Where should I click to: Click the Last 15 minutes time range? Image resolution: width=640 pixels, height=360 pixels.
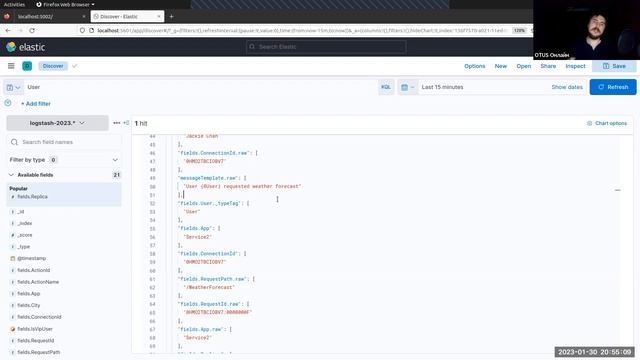click(x=442, y=87)
